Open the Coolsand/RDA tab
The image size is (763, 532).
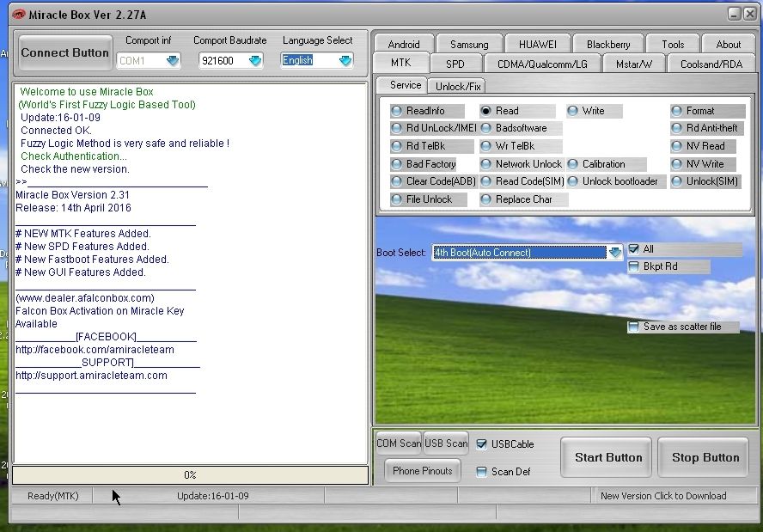pyautogui.click(x=711, y=64)
